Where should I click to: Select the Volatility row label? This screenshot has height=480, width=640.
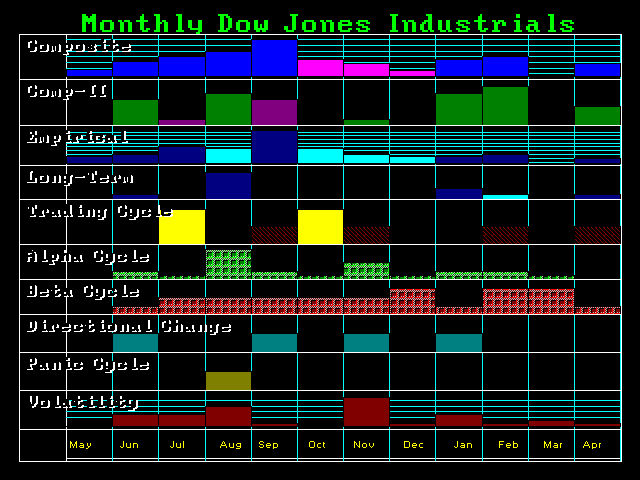[x=83, y=402]
